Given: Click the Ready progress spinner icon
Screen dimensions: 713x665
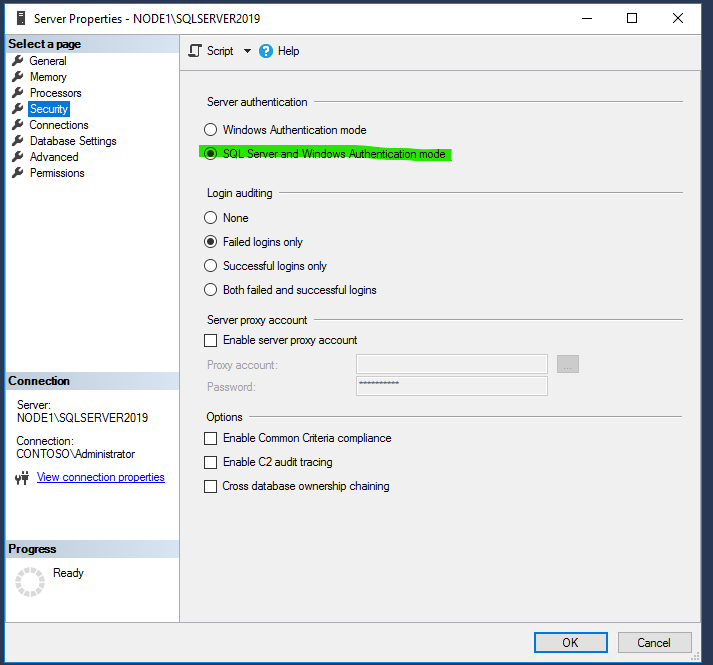Looking at the screenshot, I should (30, 582).
